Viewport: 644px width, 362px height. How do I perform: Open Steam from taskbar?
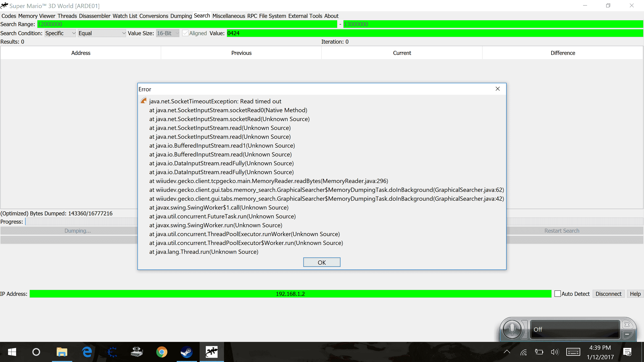pyautogui.click(x=187, y=352)
